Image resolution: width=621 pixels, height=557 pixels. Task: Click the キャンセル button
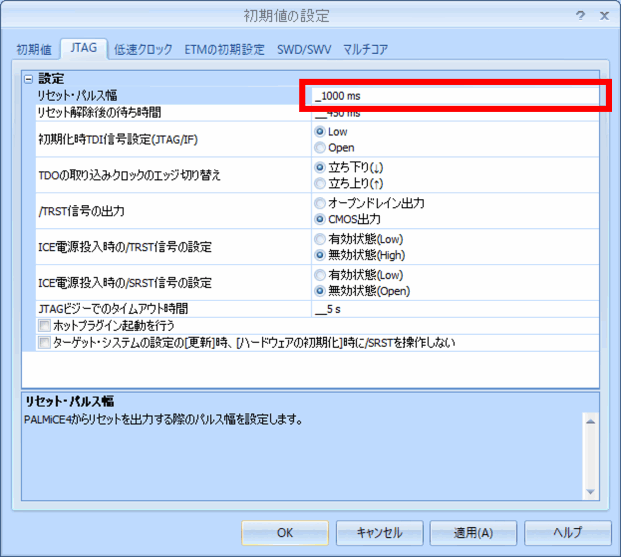pyautogui.click(x=379, y=533)
